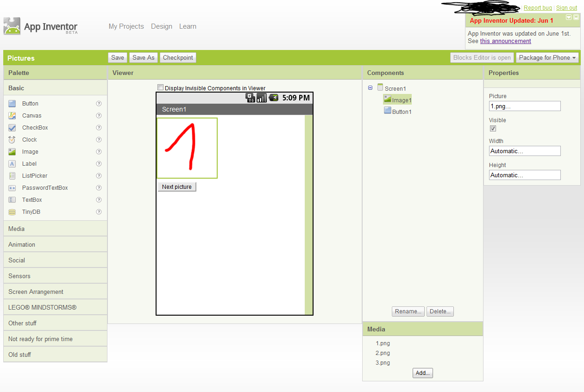Expand the Social palette section
The image size is (584, 392).
click(x=55, y=260)
